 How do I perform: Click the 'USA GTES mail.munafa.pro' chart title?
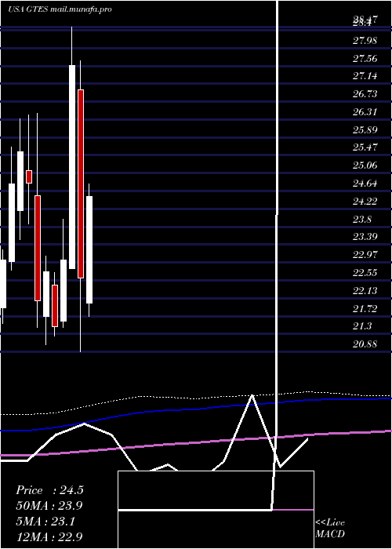click(60, 9)
